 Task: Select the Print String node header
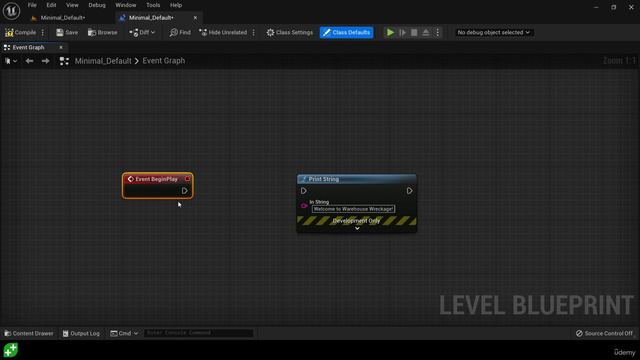tap(356, 179)
